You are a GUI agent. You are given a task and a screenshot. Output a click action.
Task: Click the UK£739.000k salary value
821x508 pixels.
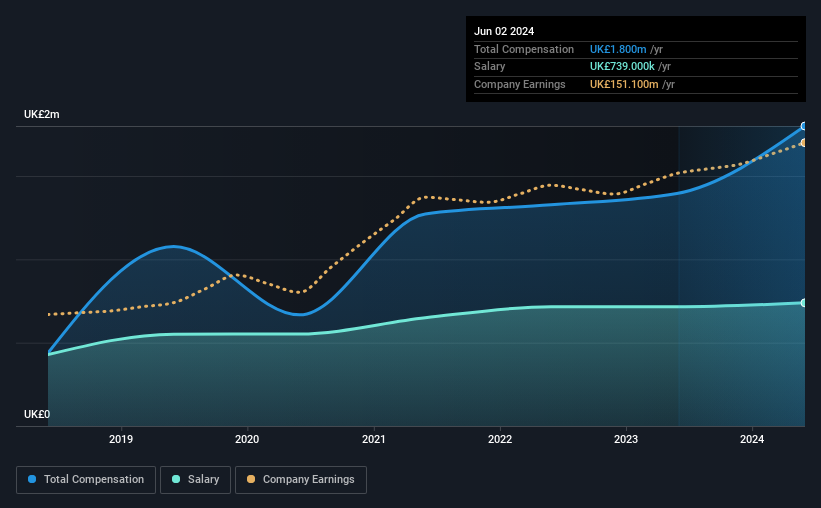tap(622, 67)
